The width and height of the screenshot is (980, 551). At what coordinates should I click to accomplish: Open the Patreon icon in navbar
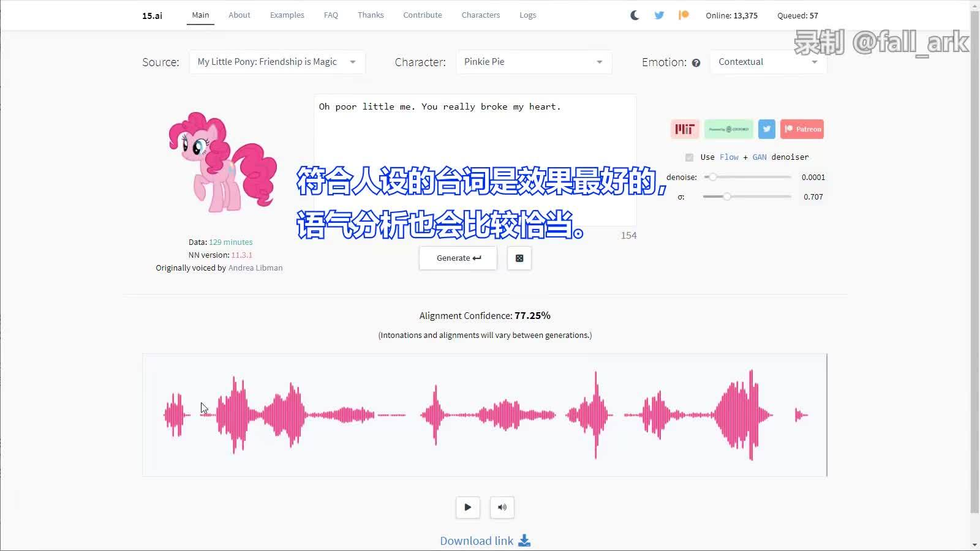tap(684, 15)
